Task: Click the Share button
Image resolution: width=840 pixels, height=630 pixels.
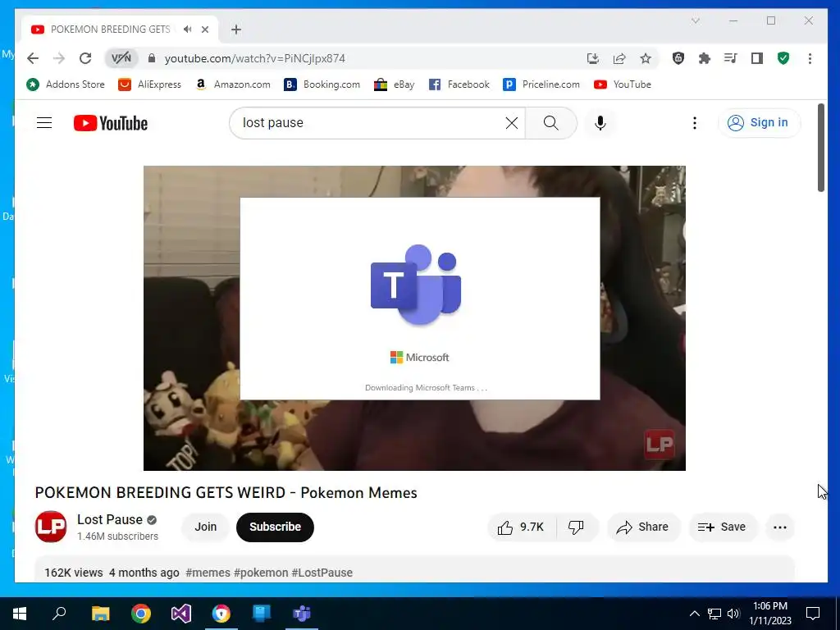Action: pyautogui.click(x=643, y=527)
